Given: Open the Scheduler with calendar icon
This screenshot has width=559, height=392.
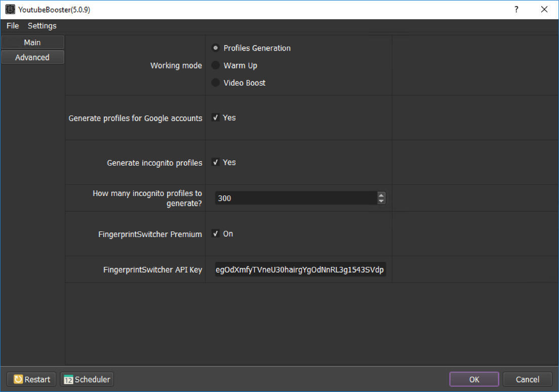Looking at the screenshot, I should [x=87, y=379].
